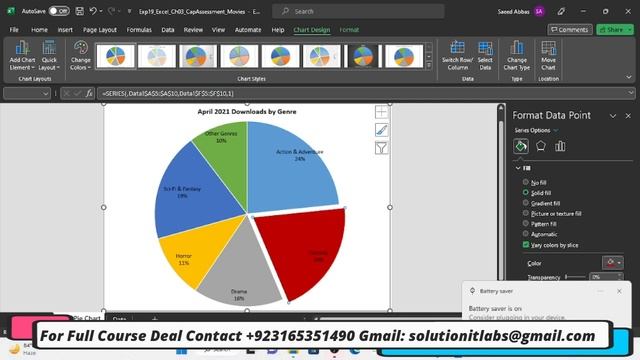
Task: Select the dark background chart style thumbnail
Action: (x=363, y=56)
